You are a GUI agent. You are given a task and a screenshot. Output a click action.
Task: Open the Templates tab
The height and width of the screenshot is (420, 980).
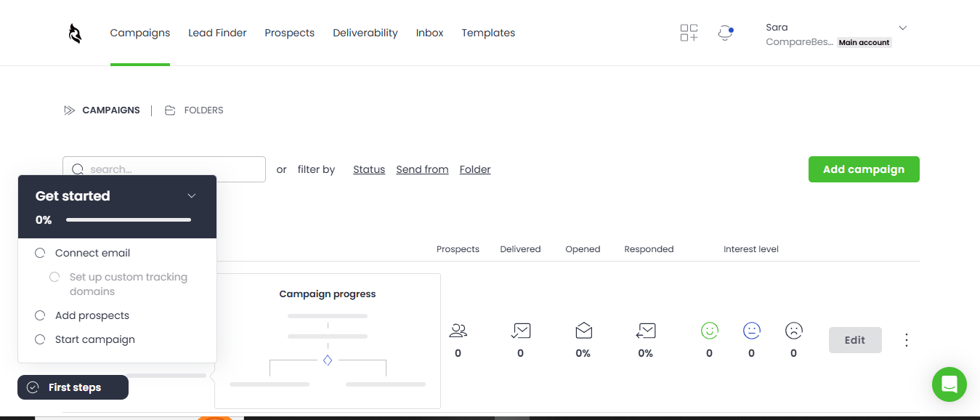click(488, 33)
